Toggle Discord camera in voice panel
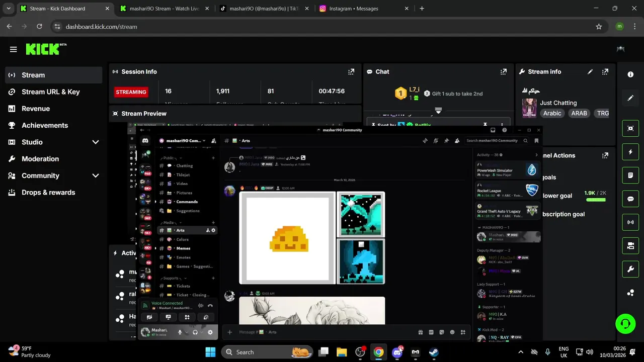Screen dimensions: 644x362 (149, 317)
